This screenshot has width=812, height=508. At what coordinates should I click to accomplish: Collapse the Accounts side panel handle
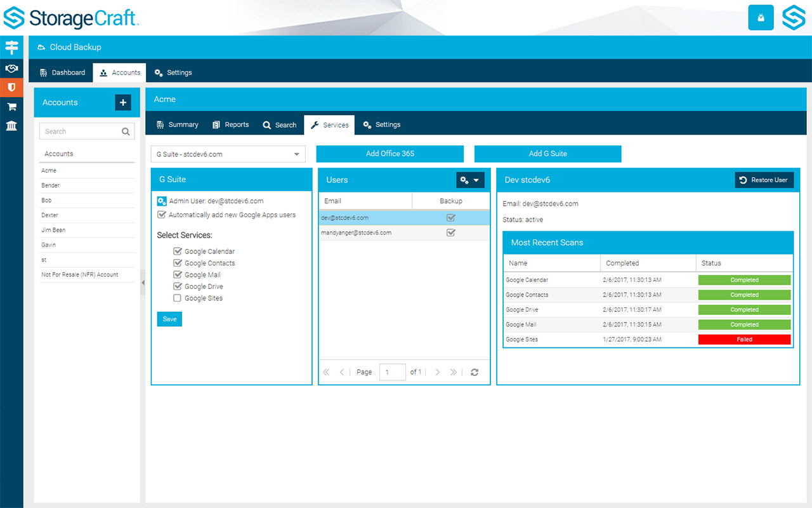(143, 283)
